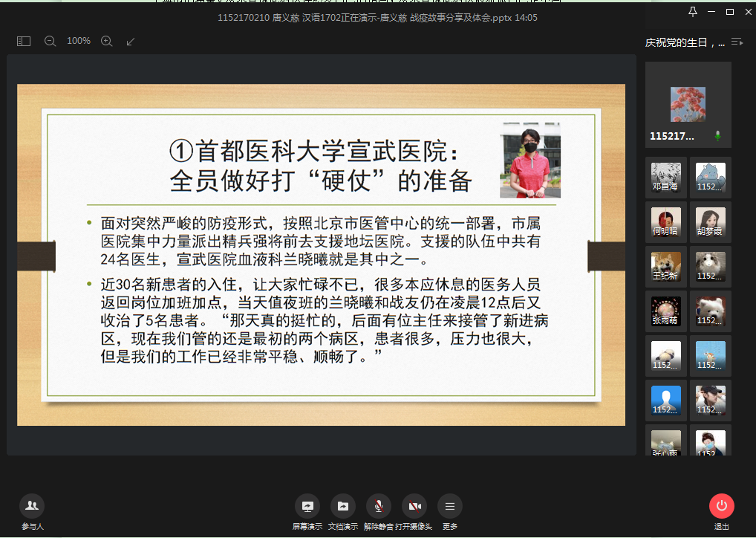Expand the meeting title list menu icon
756x538 pixels.
coord(737,42)
